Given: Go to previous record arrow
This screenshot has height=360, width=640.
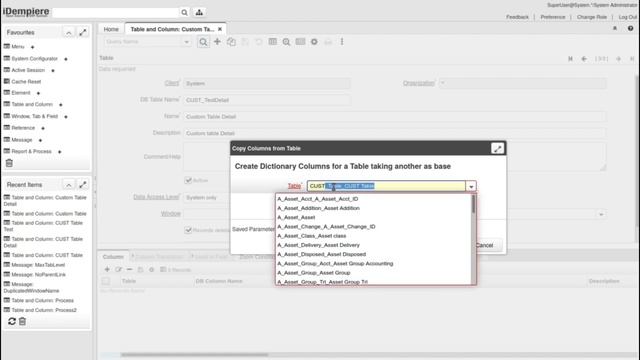Looking at the screenshot, I should coord(584,59).
